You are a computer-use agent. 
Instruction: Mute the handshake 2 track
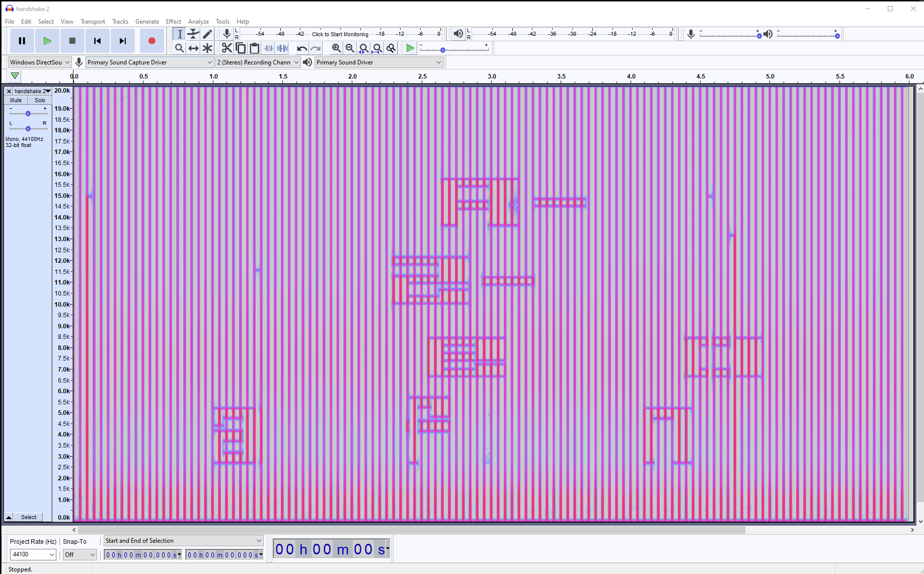pyautogui.click(x=16, y=100)
